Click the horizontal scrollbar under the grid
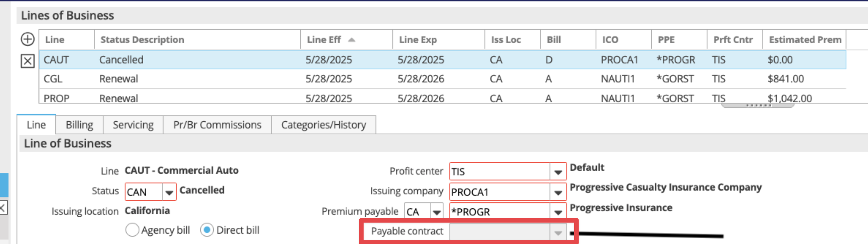The image size is (868, 244). point(757,105)
